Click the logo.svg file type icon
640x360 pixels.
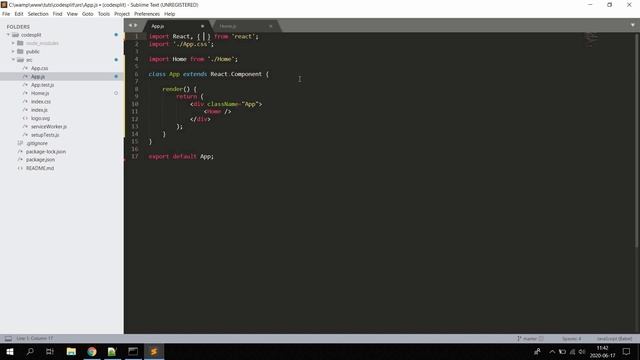25,118
